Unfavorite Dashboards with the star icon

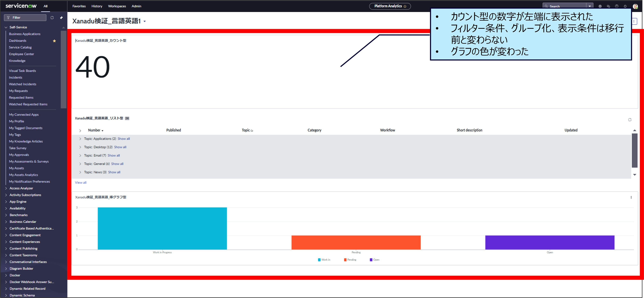[x=54, y=41]
